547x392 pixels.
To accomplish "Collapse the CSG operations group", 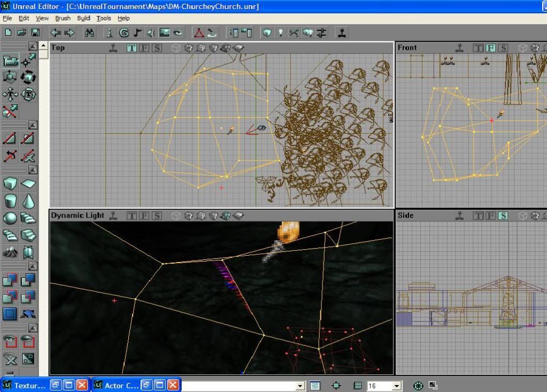I will 33,266.
